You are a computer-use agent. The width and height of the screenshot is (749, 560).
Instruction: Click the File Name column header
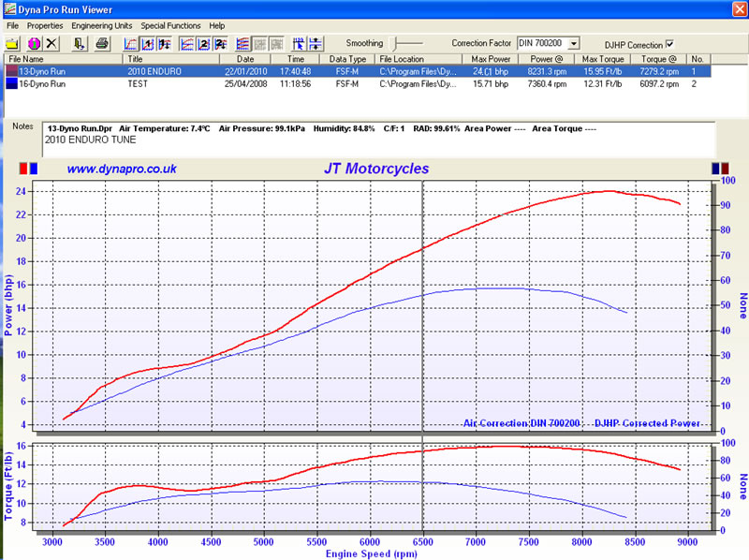coord(63,59)
